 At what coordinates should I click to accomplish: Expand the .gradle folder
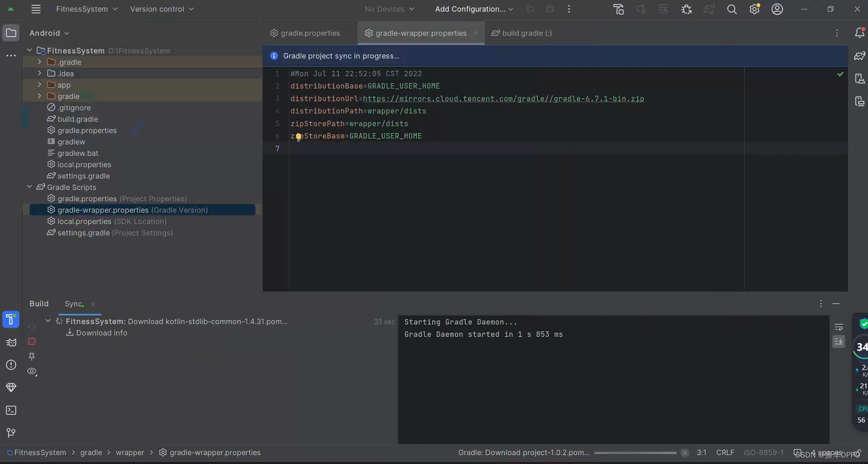coord(40,62)
